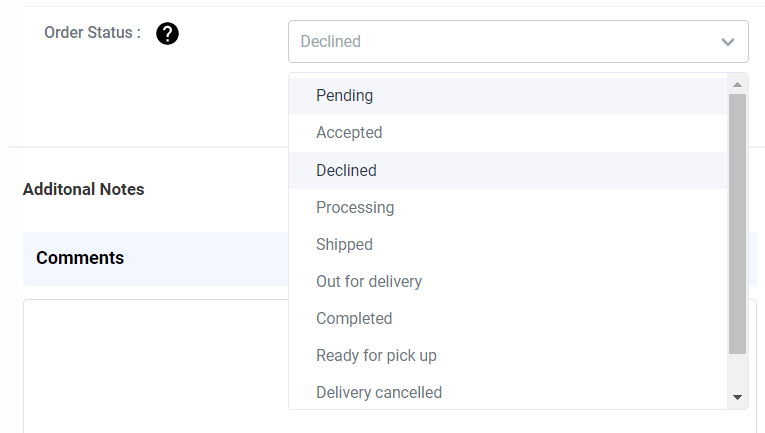This screenshot has height=433, width=765.
Task: Collapse the Order Status dropdown via chevron
Action: (728, 42)
